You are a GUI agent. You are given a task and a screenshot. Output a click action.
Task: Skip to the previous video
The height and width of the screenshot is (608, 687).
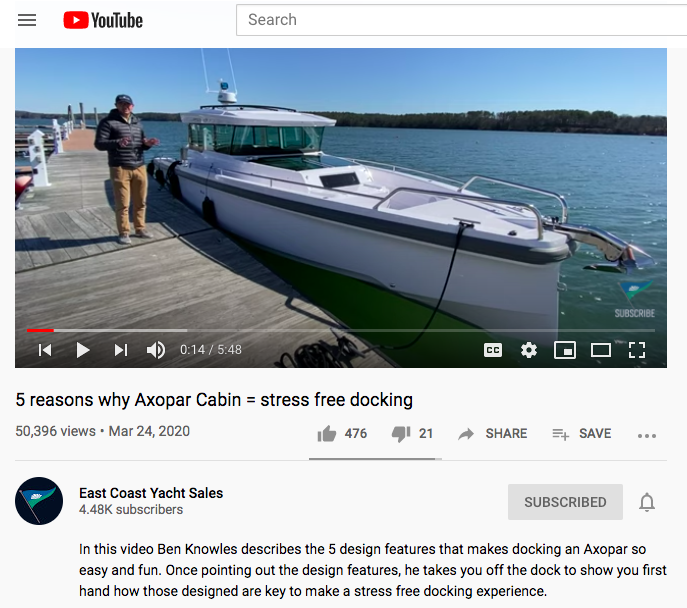click(45, 350)
